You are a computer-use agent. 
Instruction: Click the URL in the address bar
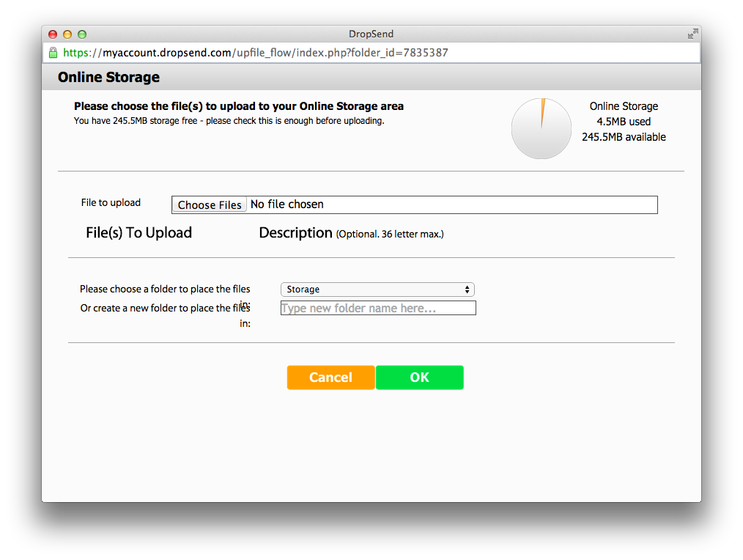tap(256, 53)
